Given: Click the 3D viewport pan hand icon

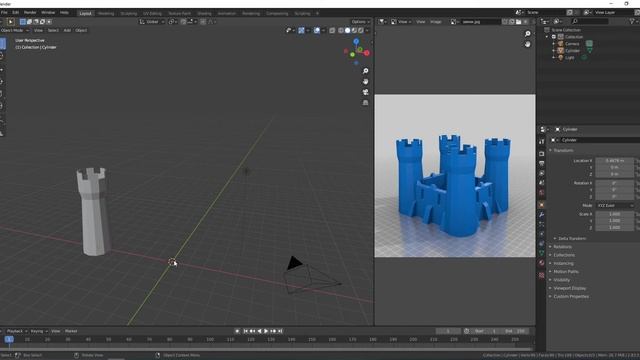Looking at the screenshot, I should point(365,82).
